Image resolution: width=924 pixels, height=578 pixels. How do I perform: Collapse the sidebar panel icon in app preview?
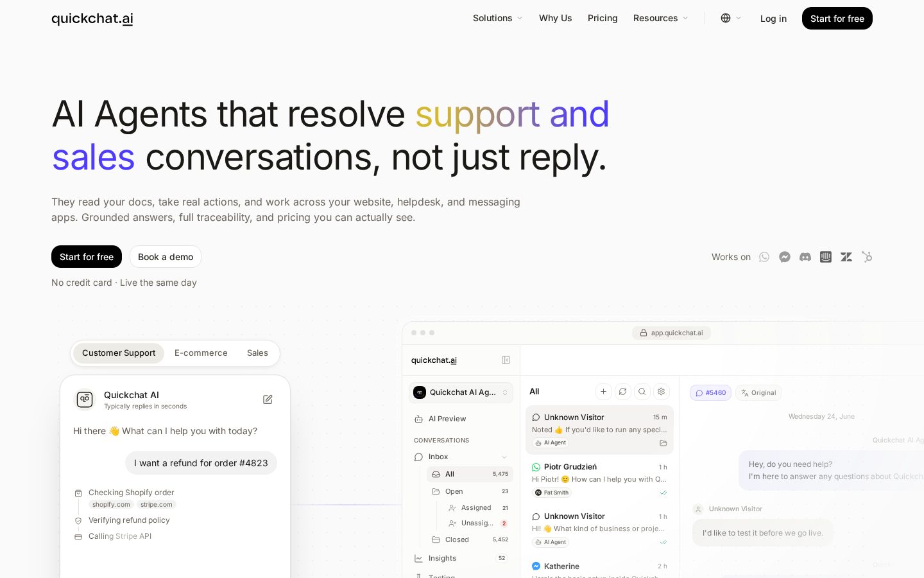tap(506, 360)
